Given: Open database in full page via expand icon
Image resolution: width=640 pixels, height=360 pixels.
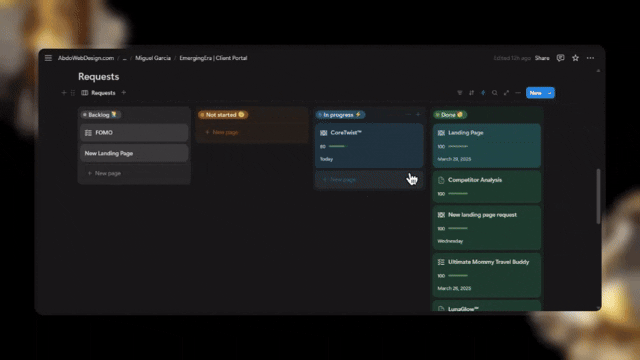Looking at the screenshot, I should pyautogui.click(x=507, y=93).
